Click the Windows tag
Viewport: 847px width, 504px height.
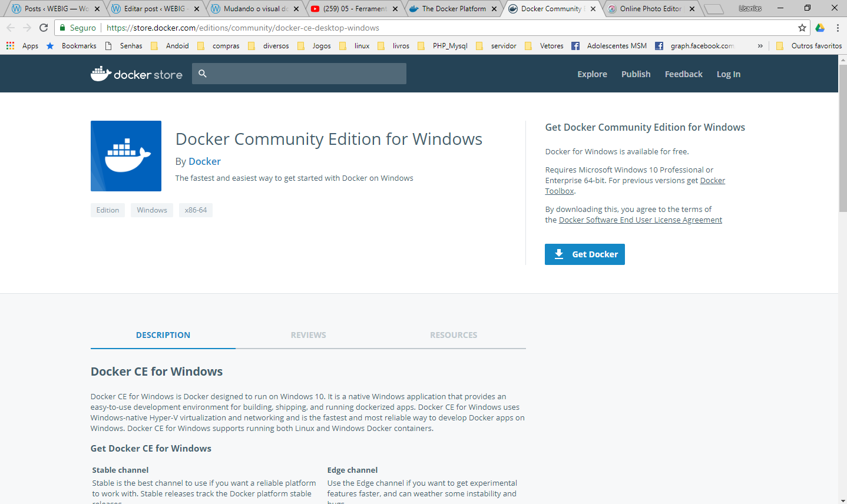[152, 210]
